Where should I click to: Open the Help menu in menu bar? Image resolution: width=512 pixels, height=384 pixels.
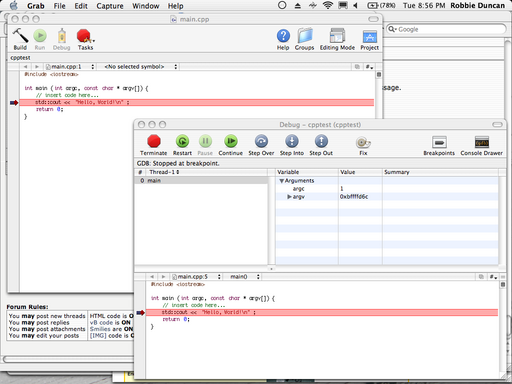pyautogui.click(x=175, y=6)
